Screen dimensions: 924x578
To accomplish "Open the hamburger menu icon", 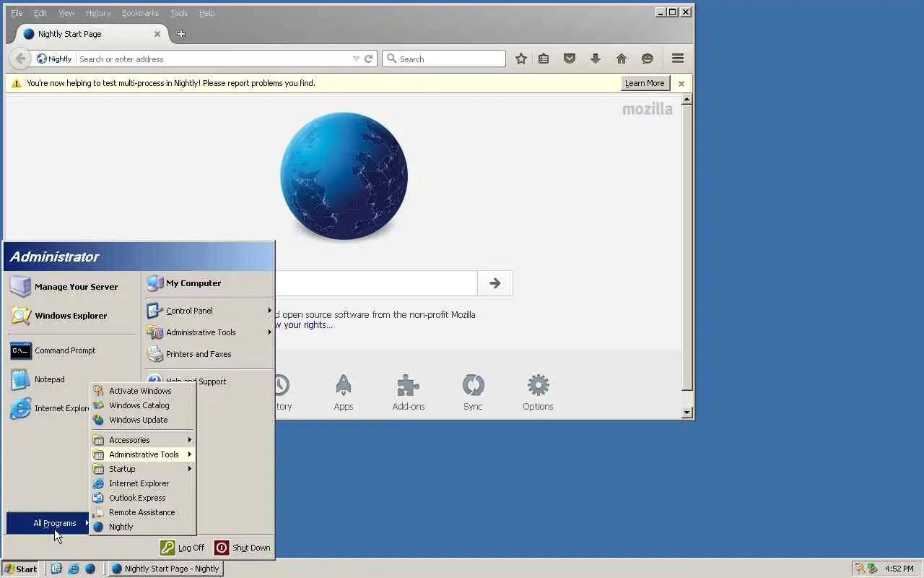I will tap(677, 59).
